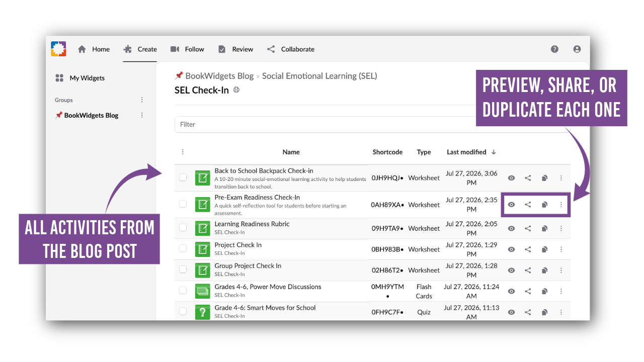This screenshot has width=644, height=362.
Task: Open the help question mark icon
Action: click(554, 49)
